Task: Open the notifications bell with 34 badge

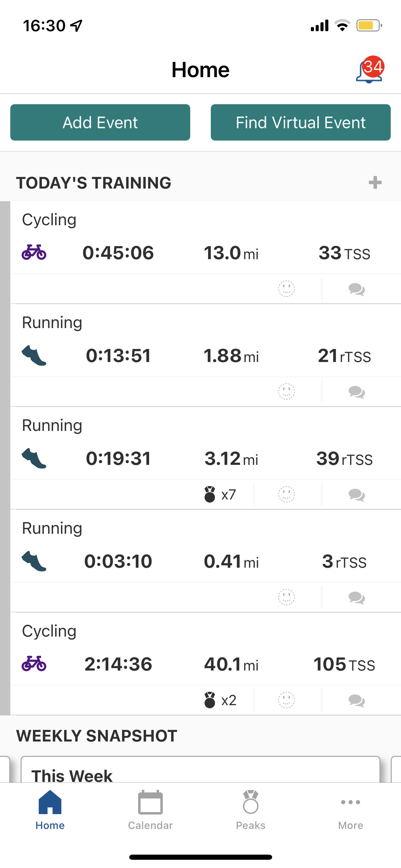Action: 369,70
